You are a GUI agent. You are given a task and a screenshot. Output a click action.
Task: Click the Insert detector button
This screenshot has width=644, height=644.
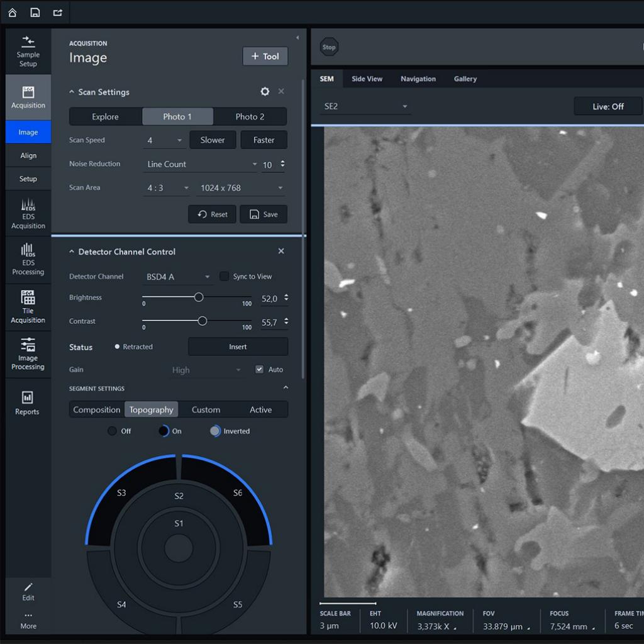tap(238, 347)
